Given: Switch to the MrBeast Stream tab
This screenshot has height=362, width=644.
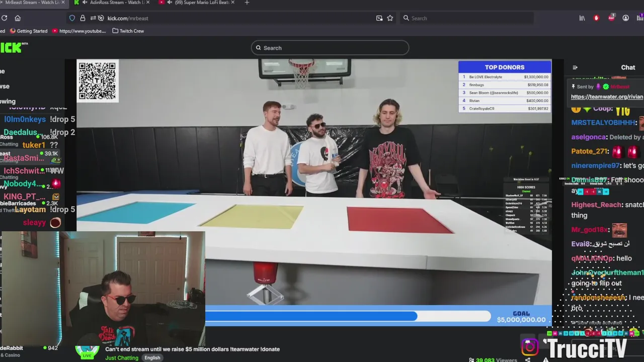Looking at the screenshot, I should pyautogui.click(x=32, y=3).
